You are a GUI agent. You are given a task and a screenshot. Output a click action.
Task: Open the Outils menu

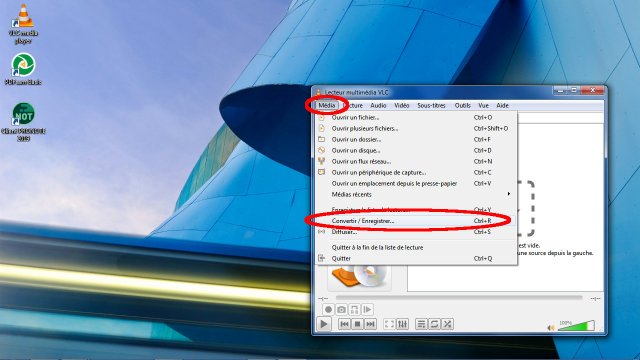pyautogui.click(x=462, y=105)
